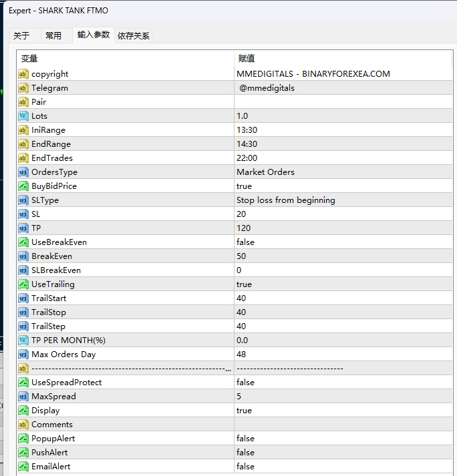This screenshot has height=476, width=457.
Task: Click the integer icon beside SL
Action: [x=23, y=214]
